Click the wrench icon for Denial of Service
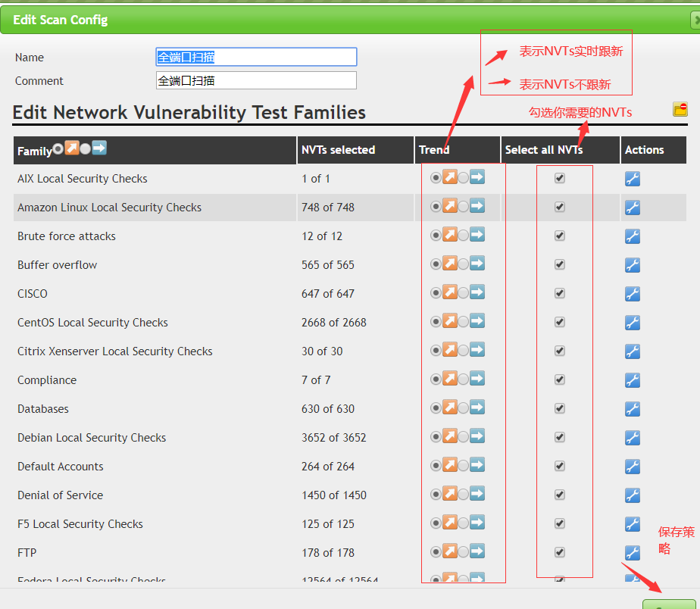The height and width of the screenshot is (609, 700). 633,495
